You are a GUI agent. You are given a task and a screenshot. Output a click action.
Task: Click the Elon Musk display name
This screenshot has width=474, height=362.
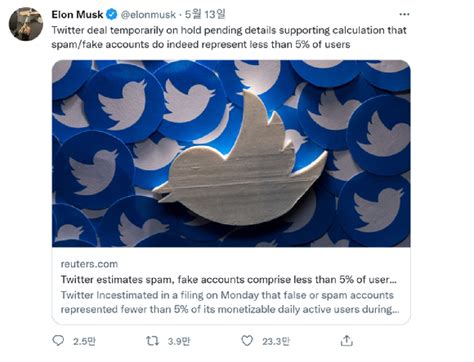click(x=77, y=15)
